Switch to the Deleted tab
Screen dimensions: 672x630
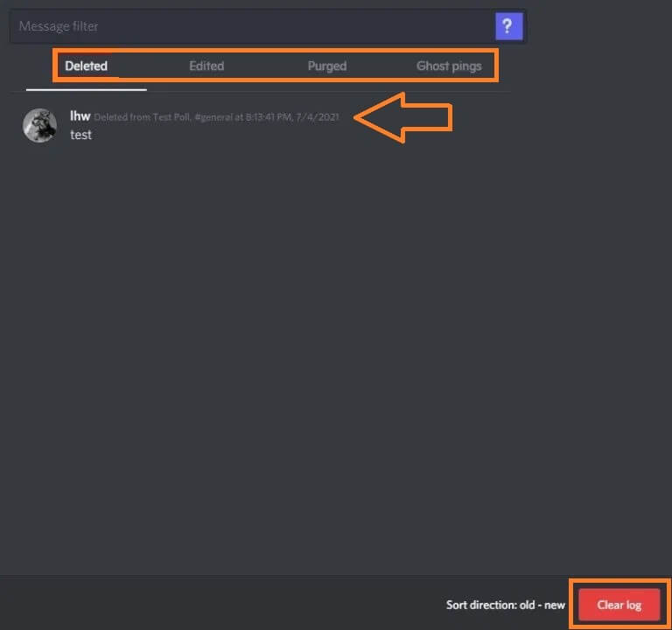86,66
